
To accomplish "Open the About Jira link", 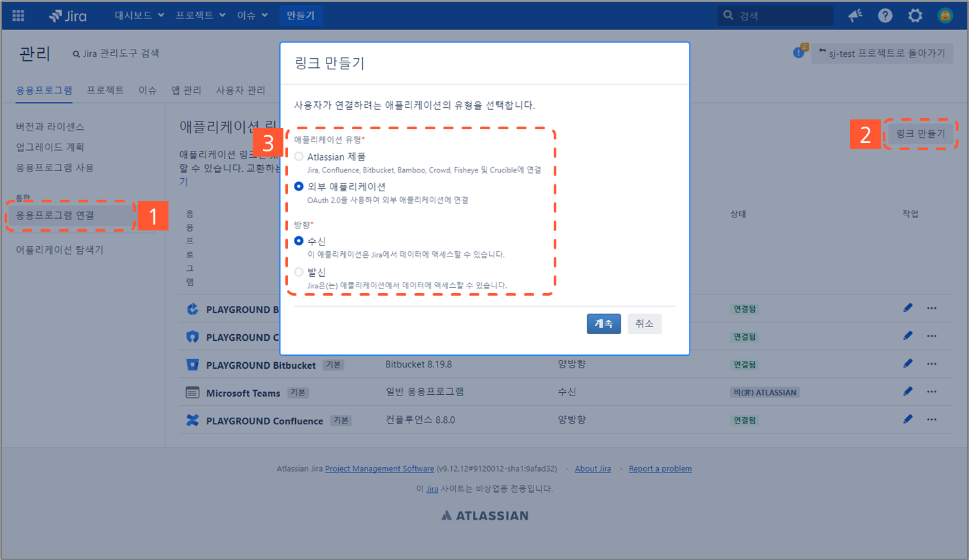I will [x=593, y=469].
